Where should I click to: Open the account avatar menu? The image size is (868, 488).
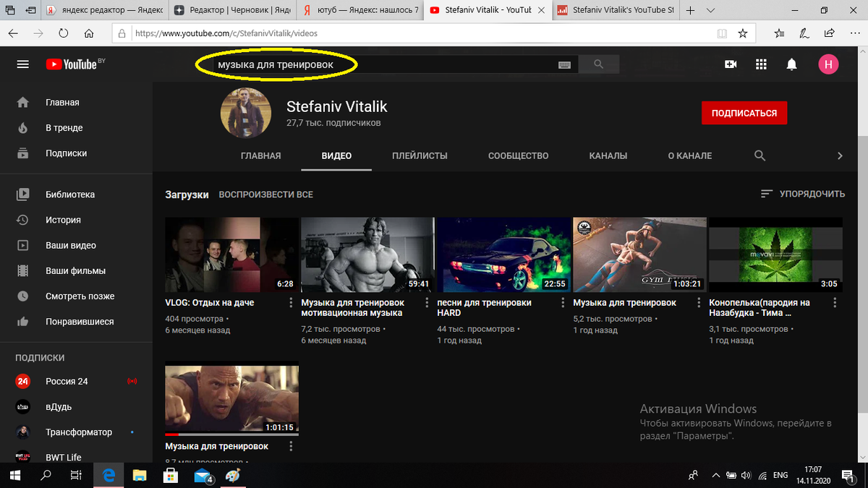tap(828, 64)
